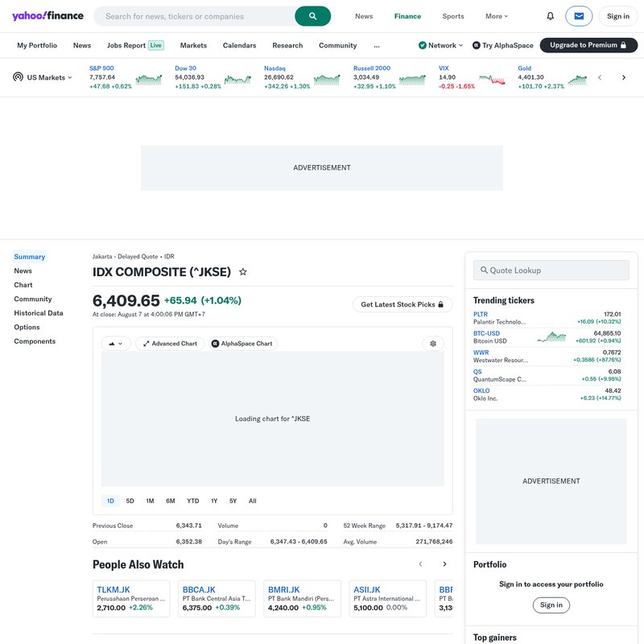Open the overflow ellipsis menu in finance nav
This screenshot has height=644, width=644.
(x=377, y=46)
